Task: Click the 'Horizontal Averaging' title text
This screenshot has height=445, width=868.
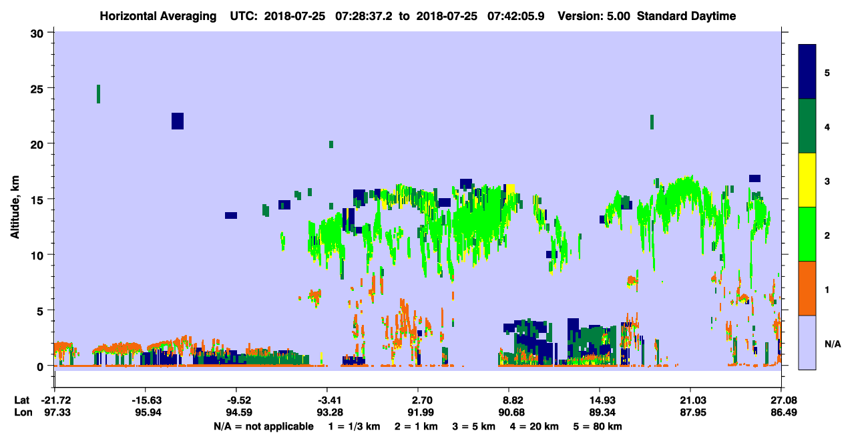Action: (x=158, y=16)
